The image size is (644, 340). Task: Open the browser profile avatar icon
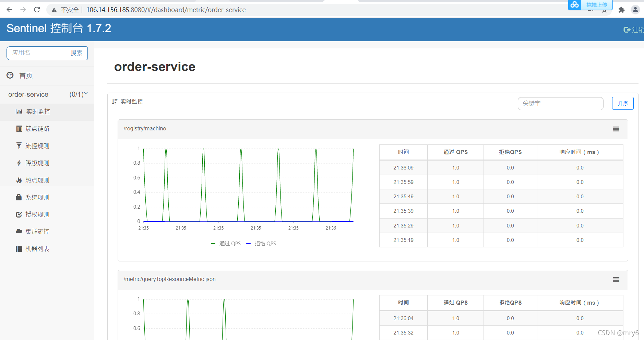(635, 10)
